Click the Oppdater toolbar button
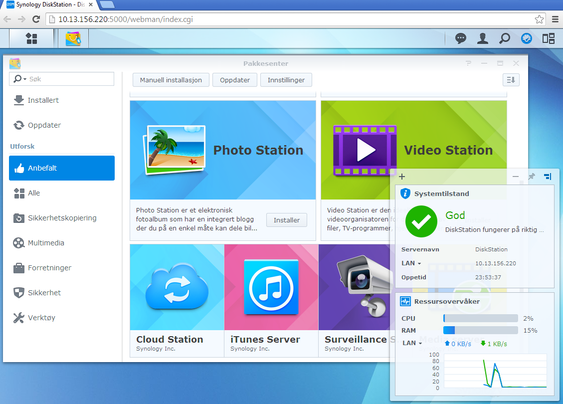Viewport: 563px width, 404px height. [234, 80]
